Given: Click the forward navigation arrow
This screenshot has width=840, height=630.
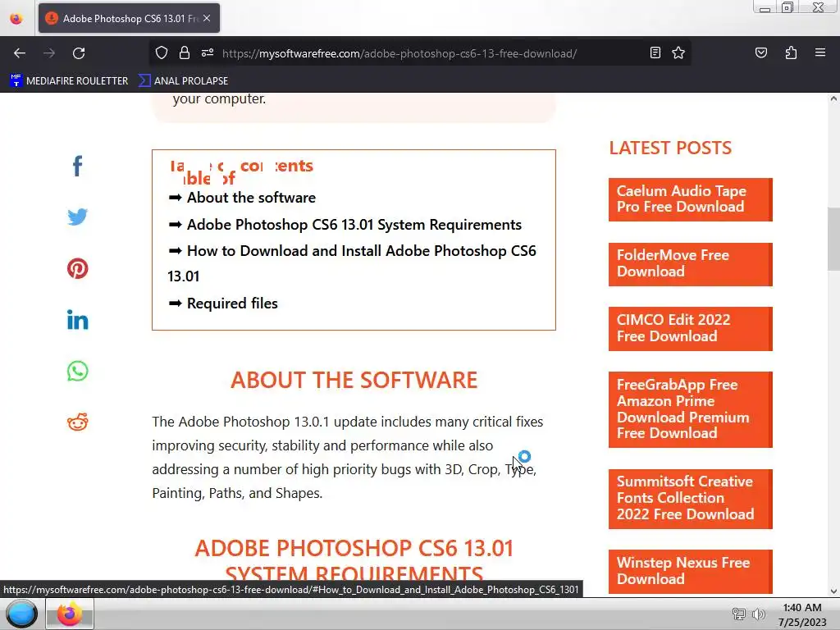Looking at the screenshot, I should pos(49,53).
